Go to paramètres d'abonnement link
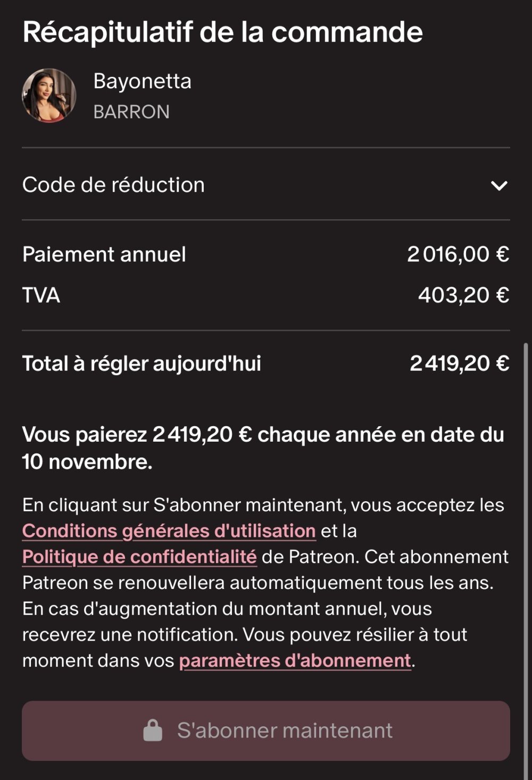The width and height of the screenshot is (532, 780). [295, 661]
